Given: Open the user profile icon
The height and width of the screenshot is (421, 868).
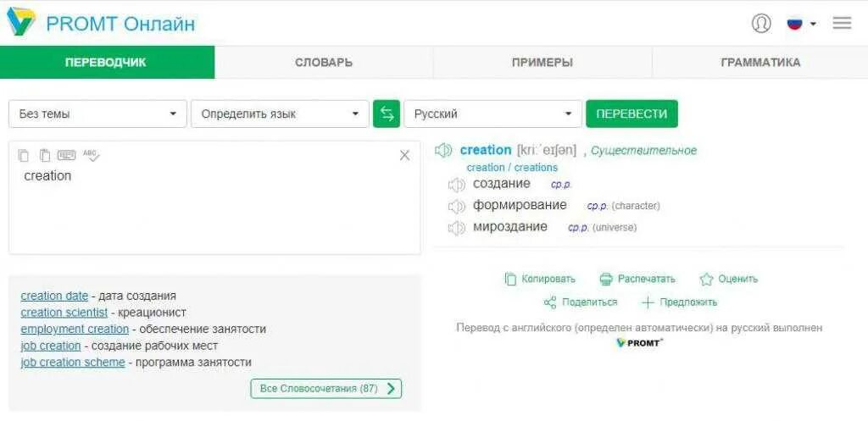Looking at the screenshot, I should coord(761,23).
